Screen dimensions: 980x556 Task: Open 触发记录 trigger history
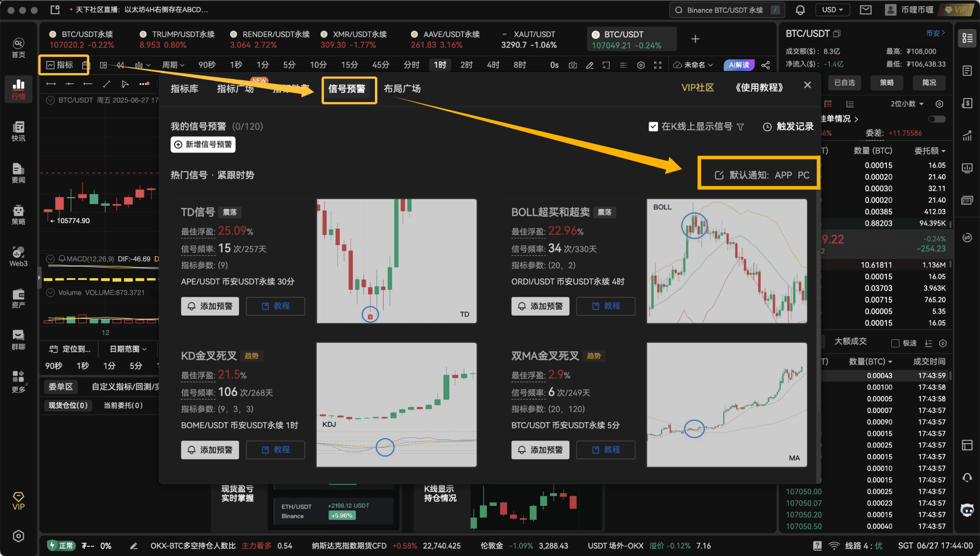coord(788,126)
